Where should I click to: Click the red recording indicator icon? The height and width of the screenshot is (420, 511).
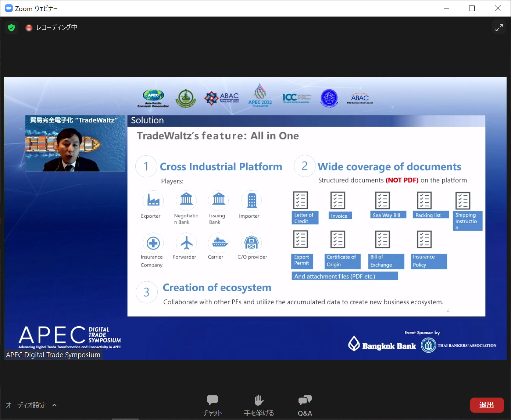point(29,28)
